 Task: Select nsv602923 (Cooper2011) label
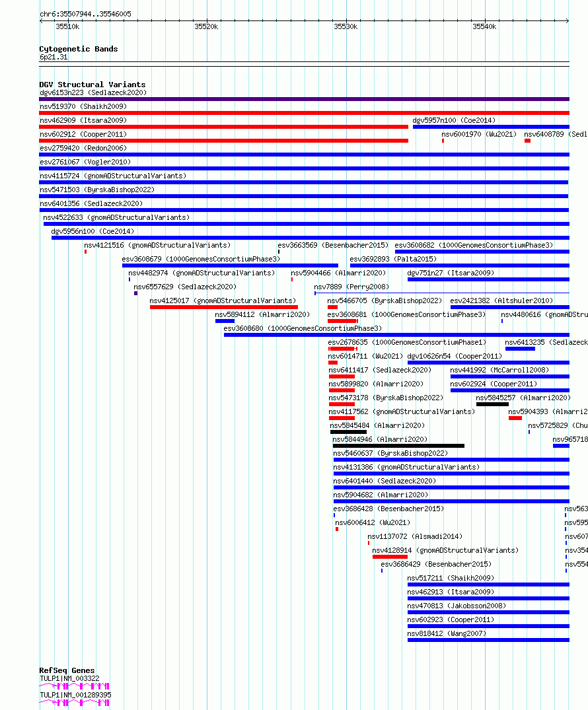451,620
